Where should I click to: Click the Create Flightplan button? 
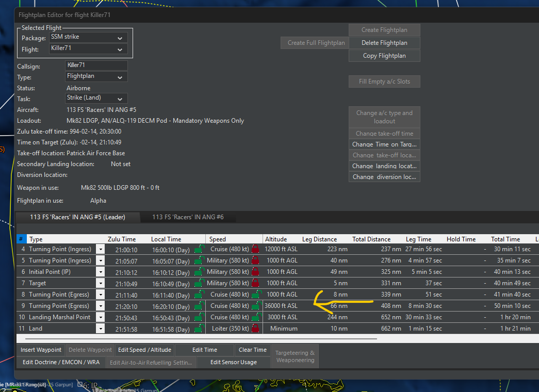pyautogui.click(x=384, y=30)
